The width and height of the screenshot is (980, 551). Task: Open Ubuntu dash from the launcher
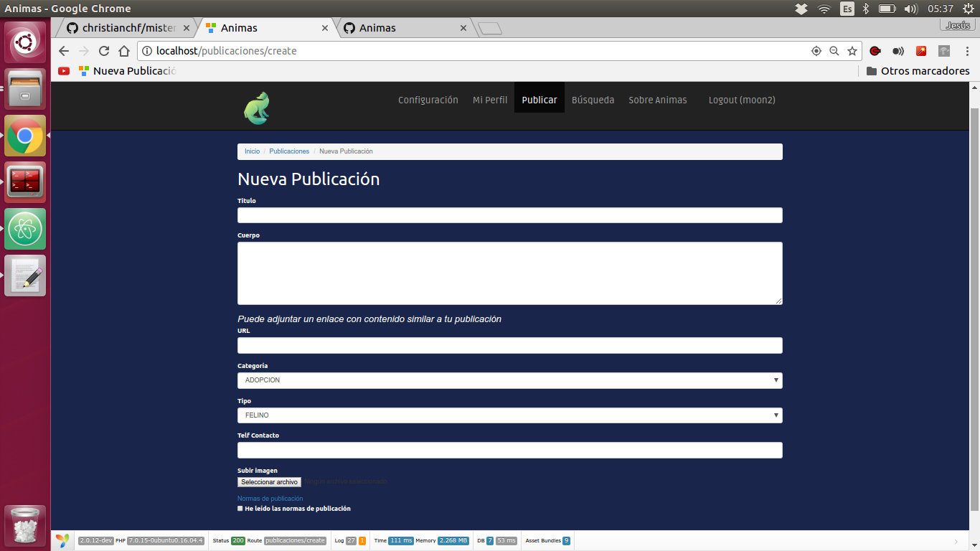pyautogui.click(x=25, y=42)
